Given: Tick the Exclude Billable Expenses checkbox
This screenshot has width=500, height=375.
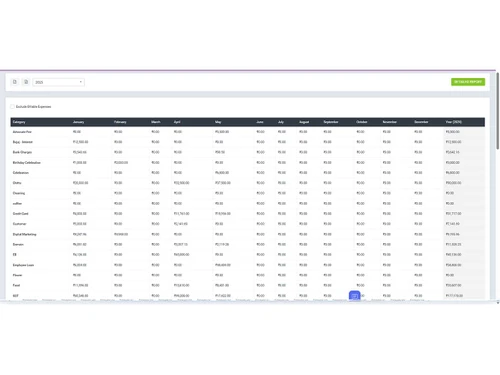Looking at the screenshot, I should pos(12,107).
